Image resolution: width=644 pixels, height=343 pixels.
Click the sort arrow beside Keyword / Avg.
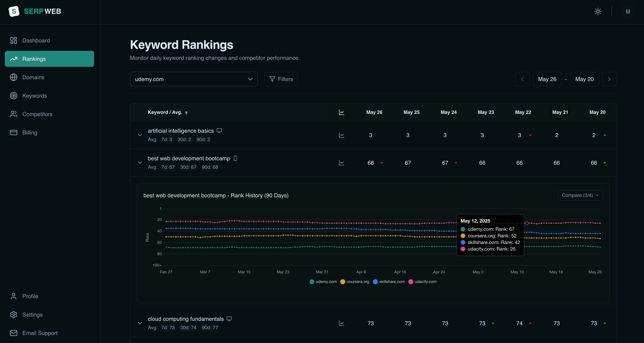tap(186, 113)
